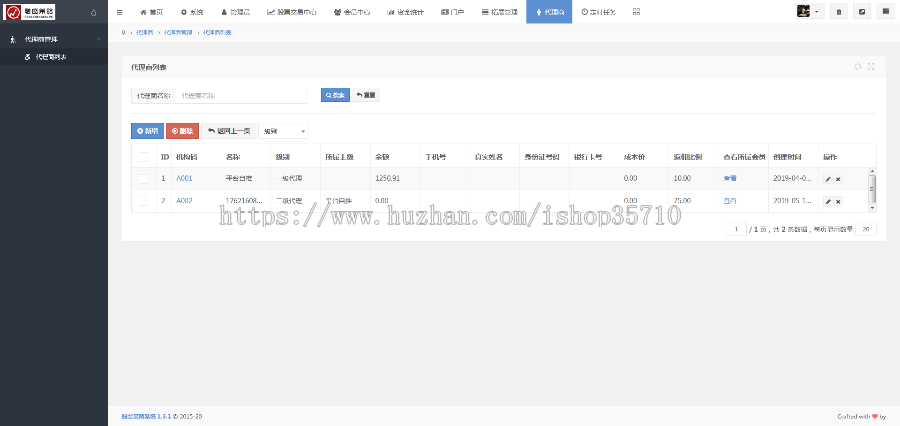The height and width of the screenshot is (426, 900).
Task: Click the location pin icon in breadcrumb
Action: [x=123, y=33]
